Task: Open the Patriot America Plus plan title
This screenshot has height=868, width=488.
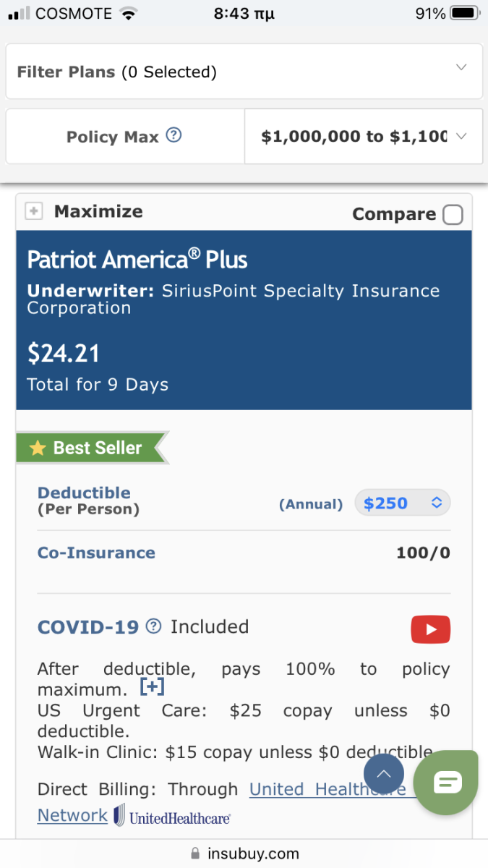Action: [137, 260]
